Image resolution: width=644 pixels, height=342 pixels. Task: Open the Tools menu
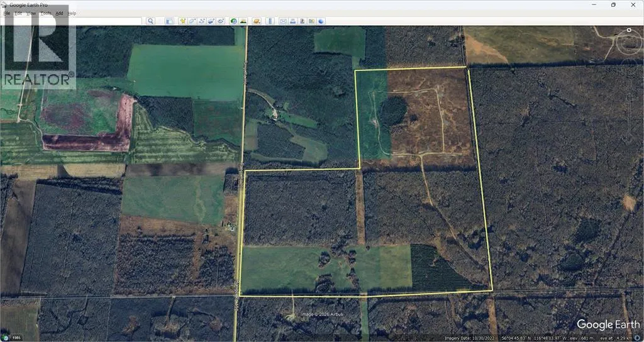click(46, 13)
